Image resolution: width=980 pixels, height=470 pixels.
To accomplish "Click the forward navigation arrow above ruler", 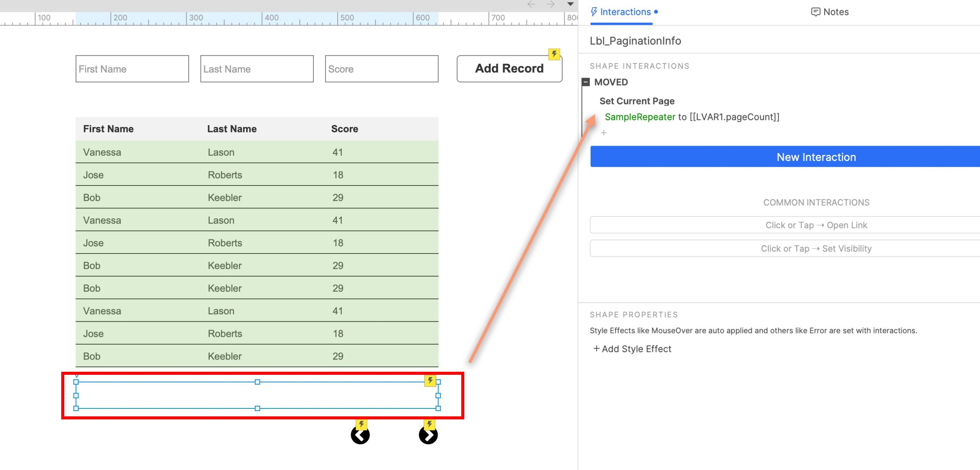I will pos(551,4).
